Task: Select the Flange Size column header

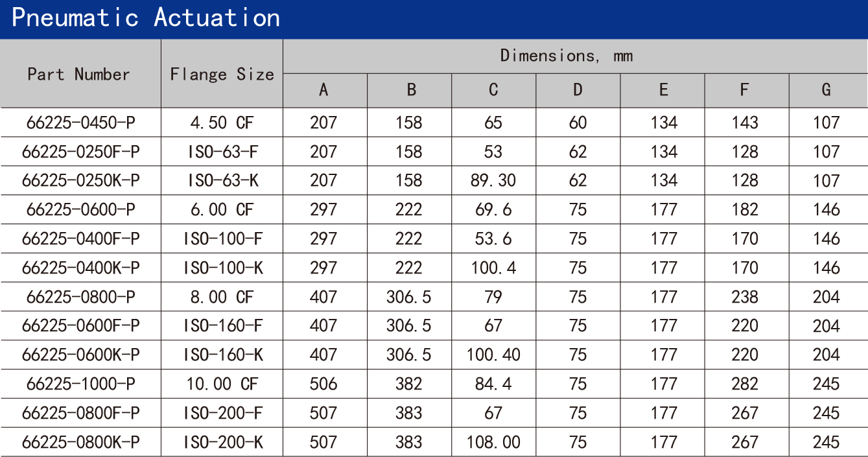Action: pos(222,75)
